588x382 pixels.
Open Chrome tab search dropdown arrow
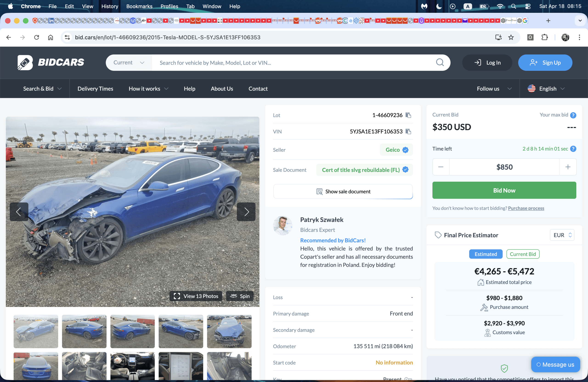click(580, 21)
